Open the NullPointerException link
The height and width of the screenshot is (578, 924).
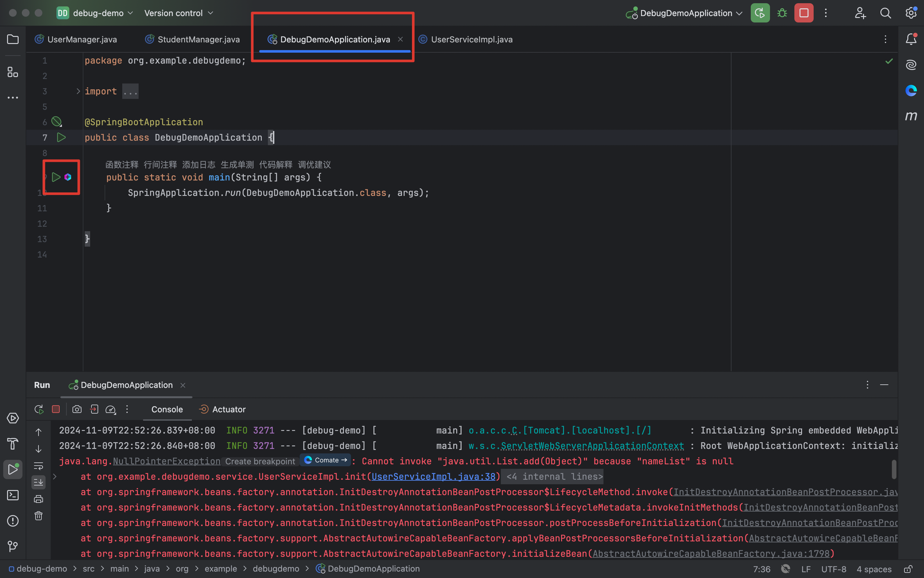pyautogui.click(x=167, y=461)
